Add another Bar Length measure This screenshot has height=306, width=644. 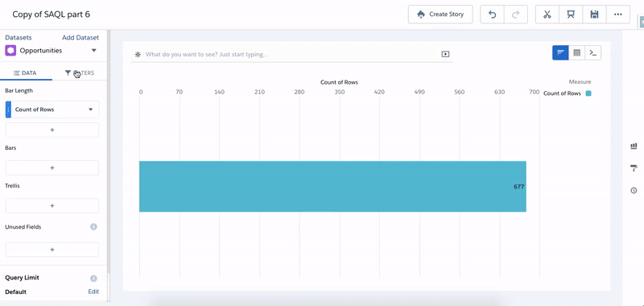52,130
